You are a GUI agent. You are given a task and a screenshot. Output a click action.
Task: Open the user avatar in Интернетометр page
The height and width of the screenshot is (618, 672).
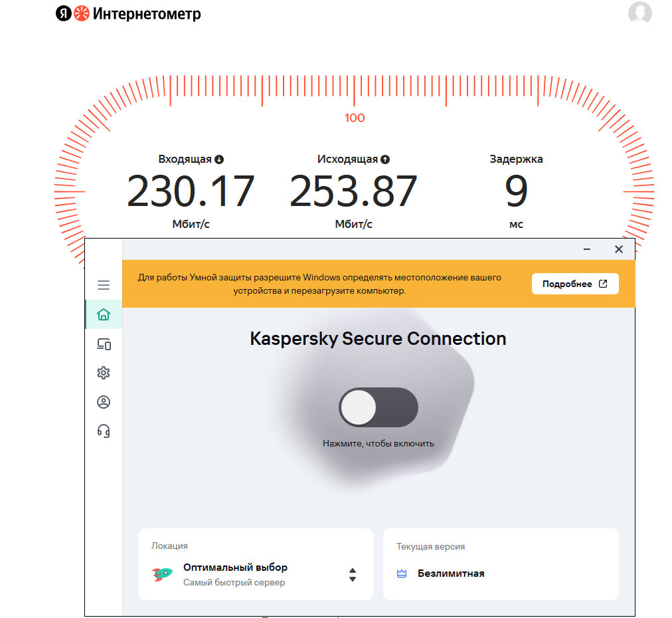click(x=640, y=13)
